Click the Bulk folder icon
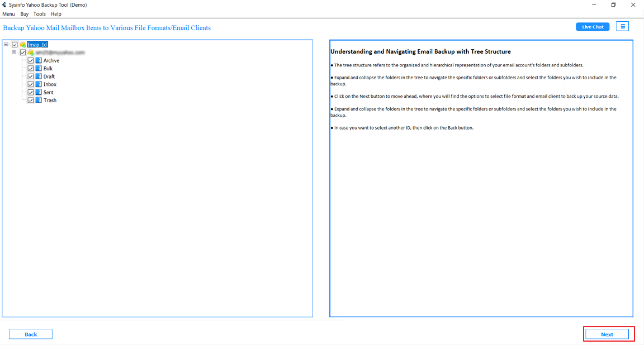644x345 pixels. tap(39, 69)
